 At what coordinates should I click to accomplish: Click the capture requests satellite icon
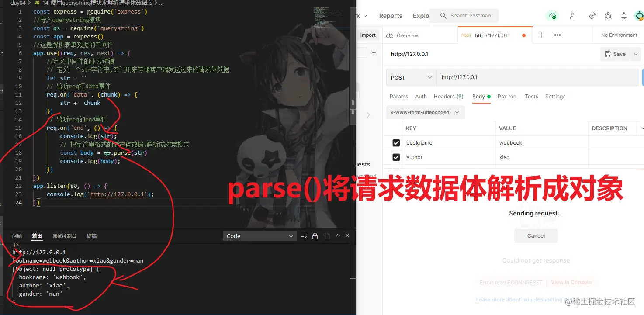pos(592,15)
